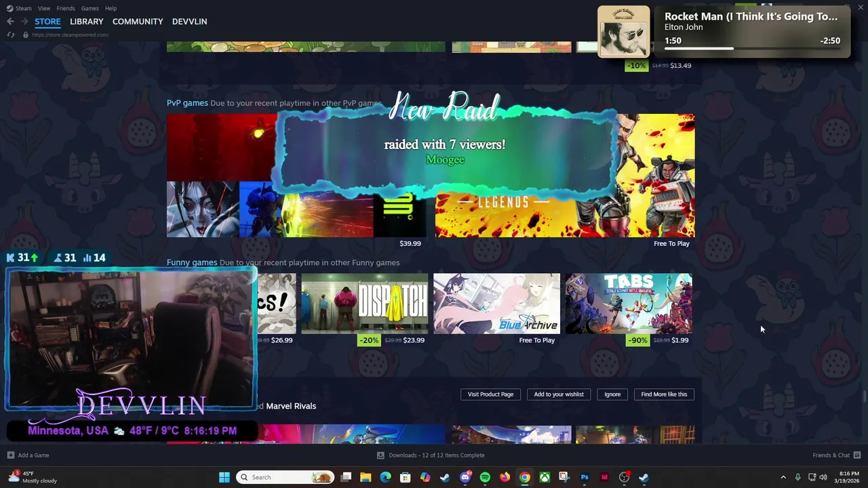Open the Friends & Chat grid icon
This screenshot has width=868, height=488.
857,455
